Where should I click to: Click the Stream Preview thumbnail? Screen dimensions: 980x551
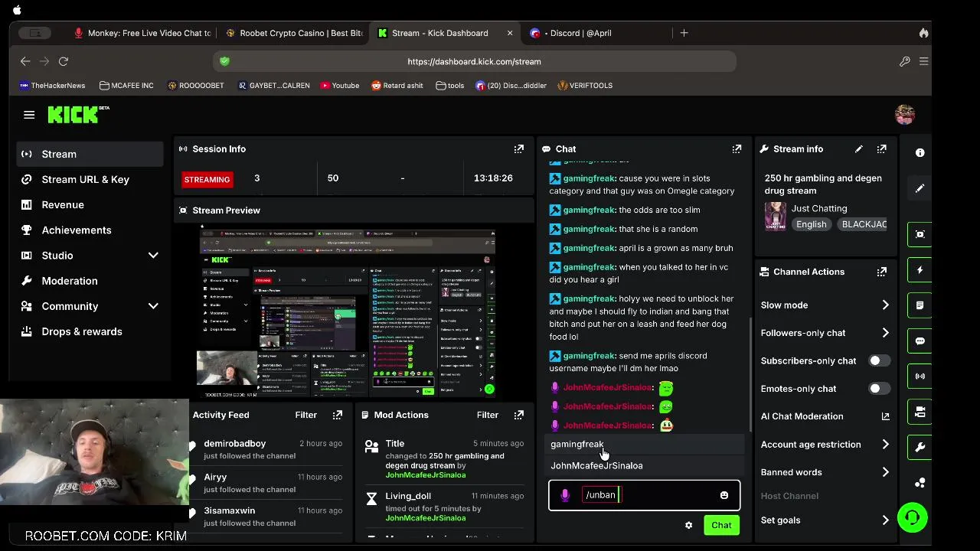coord(348,312)
